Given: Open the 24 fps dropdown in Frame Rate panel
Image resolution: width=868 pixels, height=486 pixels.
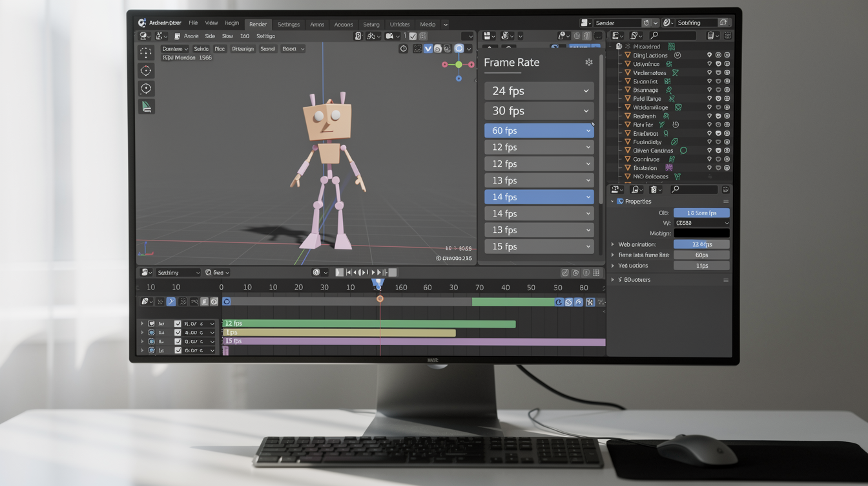Looking at the screenshot, I should click(539, 90).
